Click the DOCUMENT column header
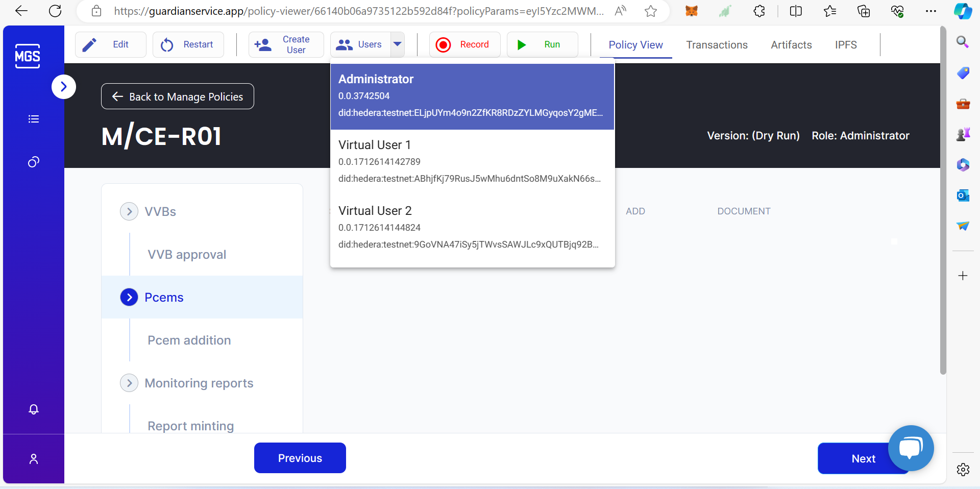 coord(744,211)
